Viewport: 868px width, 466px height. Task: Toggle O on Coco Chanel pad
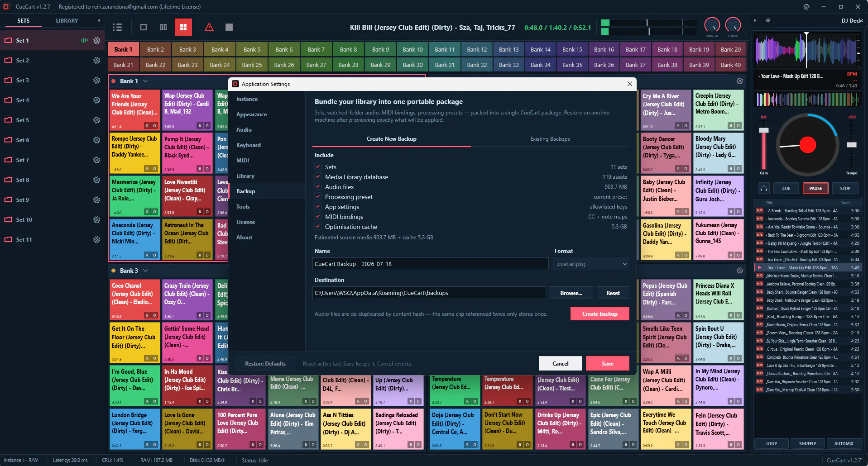tap(154, 315)
